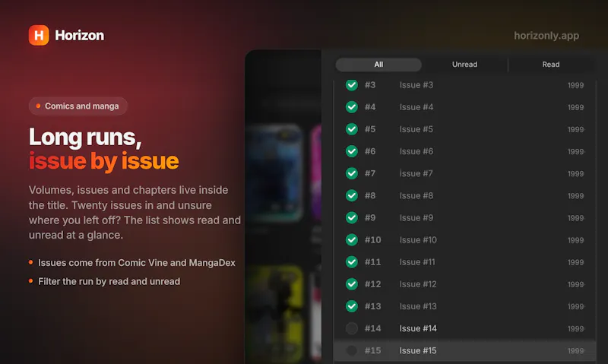Click the 1999 year in Issue #3 row
Viewport: 608px width, 364px height.
(x=575, y=85)
